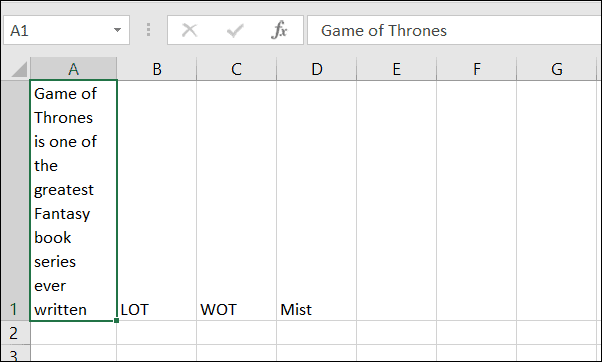
Task: Select column B header
Action: point(157,69)
